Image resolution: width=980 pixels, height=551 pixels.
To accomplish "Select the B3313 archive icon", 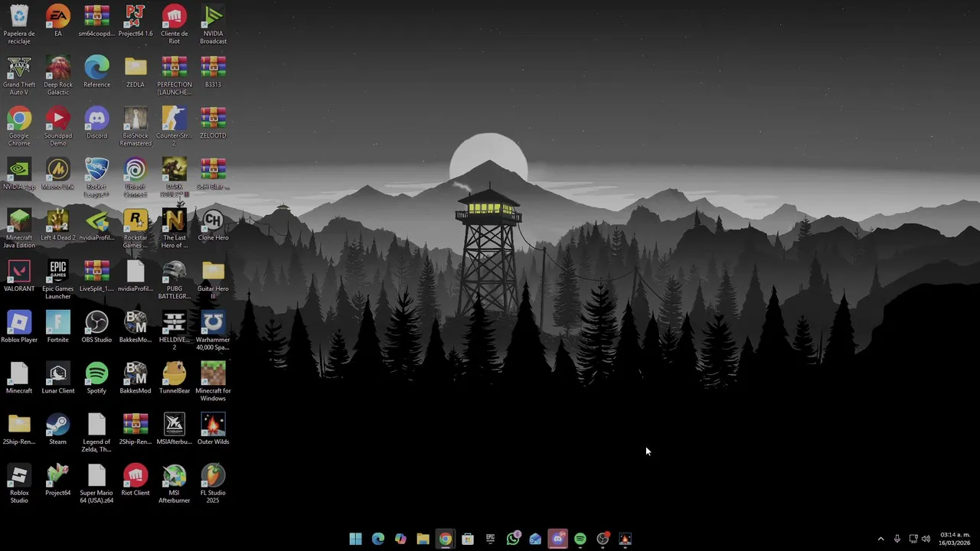I will 213,72.
